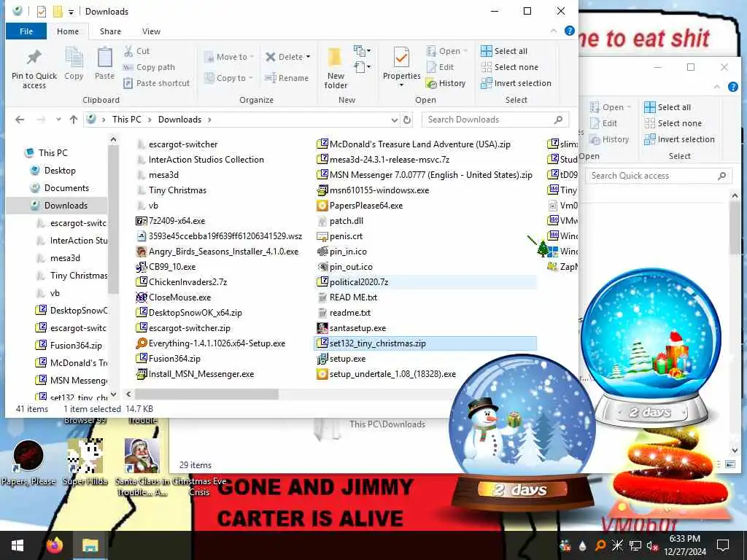Click the navigation pane vertical scrollbar
Image resolution: width=747 pixels, height=560 pixels.
pos(113,220)
